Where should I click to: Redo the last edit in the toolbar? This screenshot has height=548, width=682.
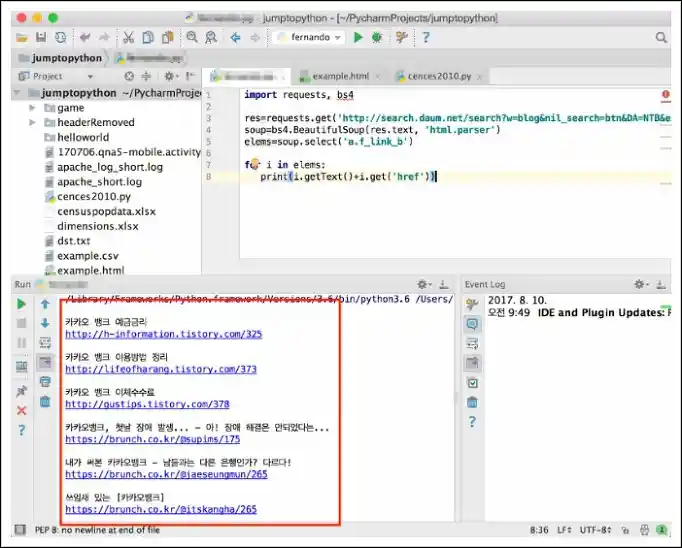pos(104,37)
